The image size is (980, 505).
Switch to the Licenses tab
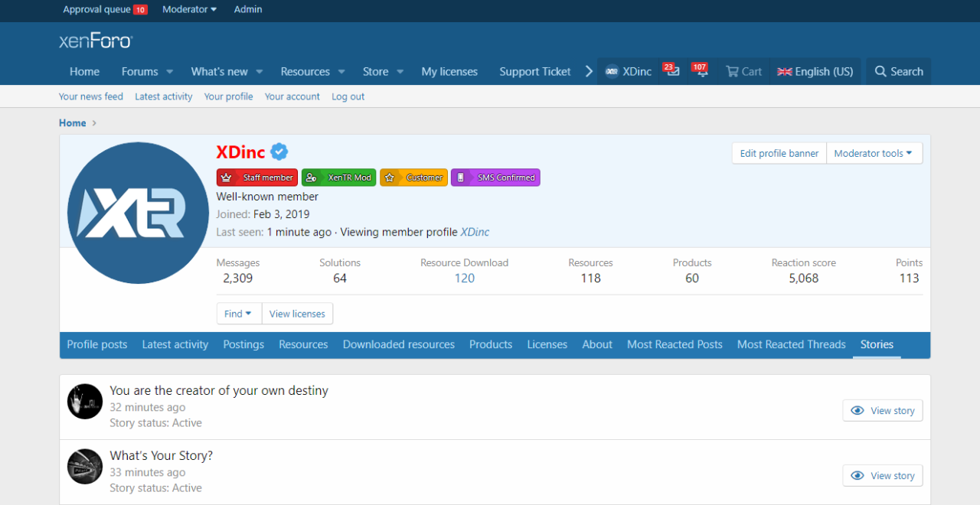click(x=547, y=344)
